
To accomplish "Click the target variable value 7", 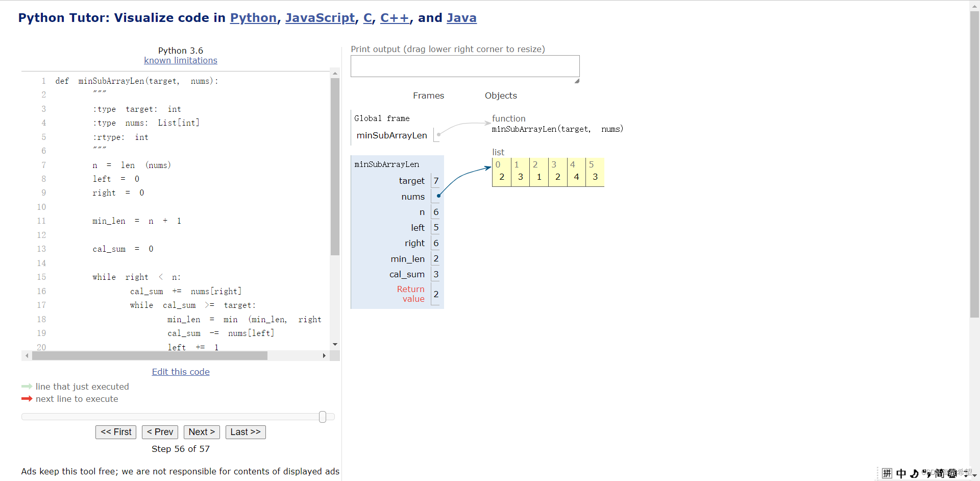I will (436, 181).
